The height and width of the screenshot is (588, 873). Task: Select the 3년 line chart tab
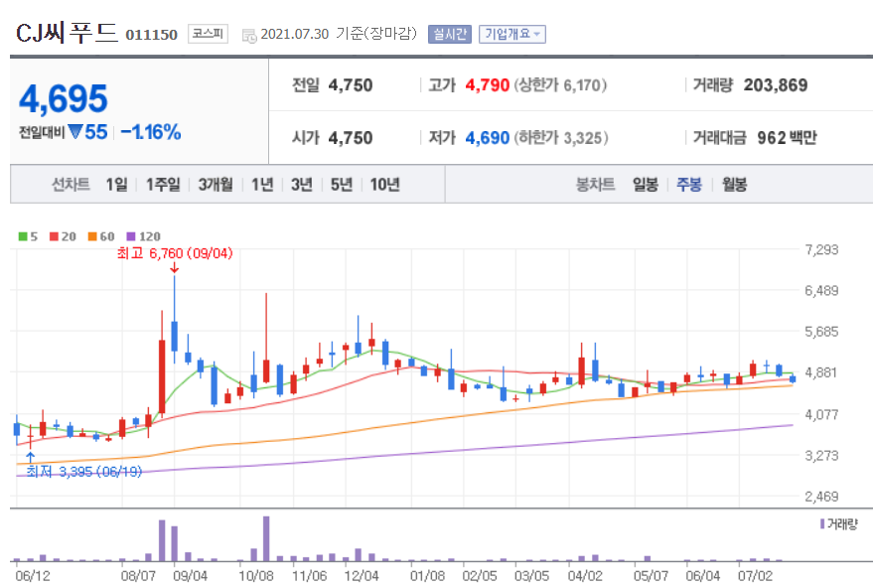tap(302, 185)
